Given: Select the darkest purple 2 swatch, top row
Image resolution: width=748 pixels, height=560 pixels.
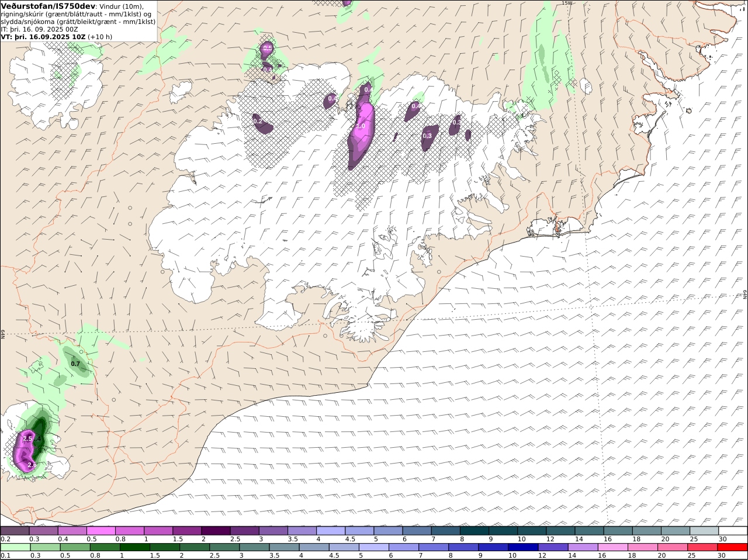Looking at the screenshot, I should [216, 531].
